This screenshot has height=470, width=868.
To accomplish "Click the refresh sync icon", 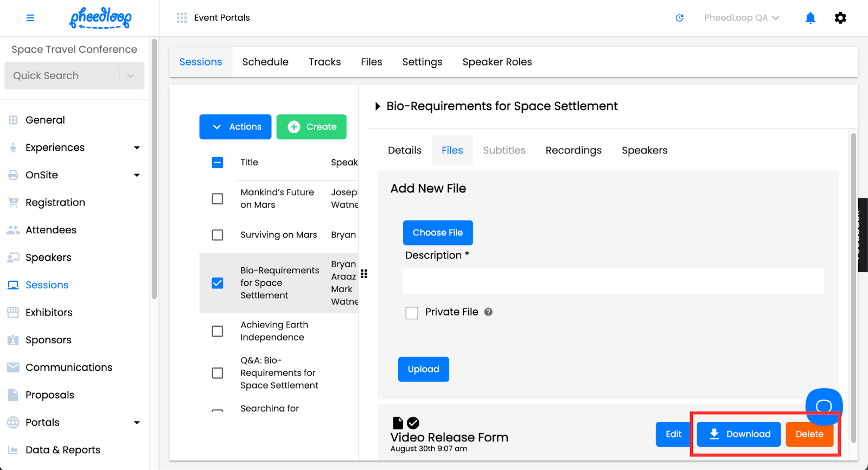I will click(679, 18).
